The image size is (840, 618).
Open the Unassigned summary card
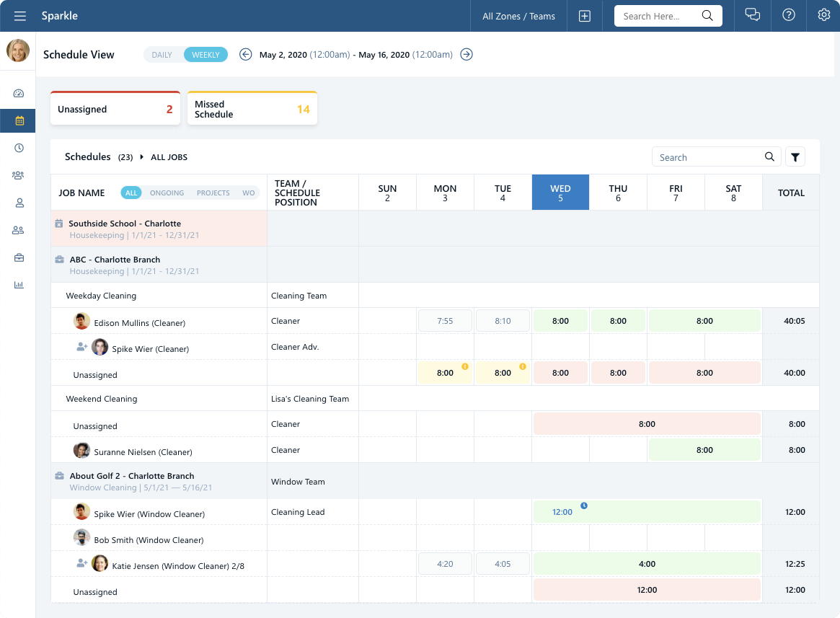pyautogui.click(x=115, y=110)
